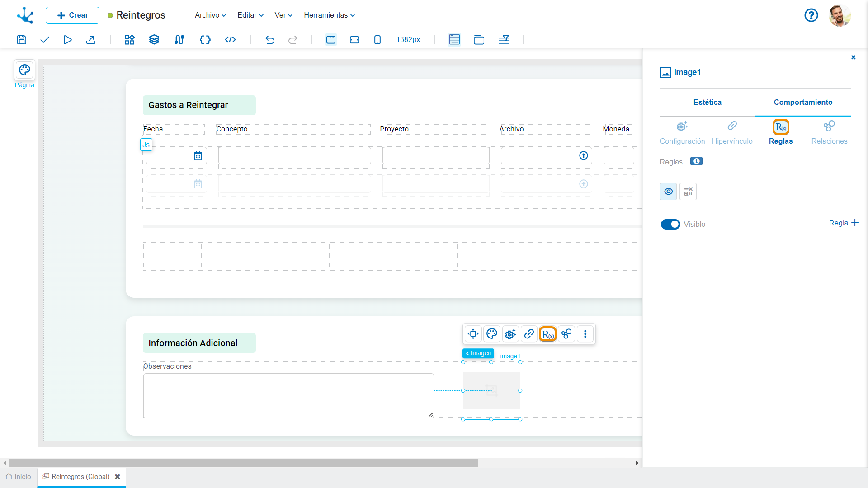Select the desktop viewport icon
This screenshot has height=488, width=868.
click(331, 40)
